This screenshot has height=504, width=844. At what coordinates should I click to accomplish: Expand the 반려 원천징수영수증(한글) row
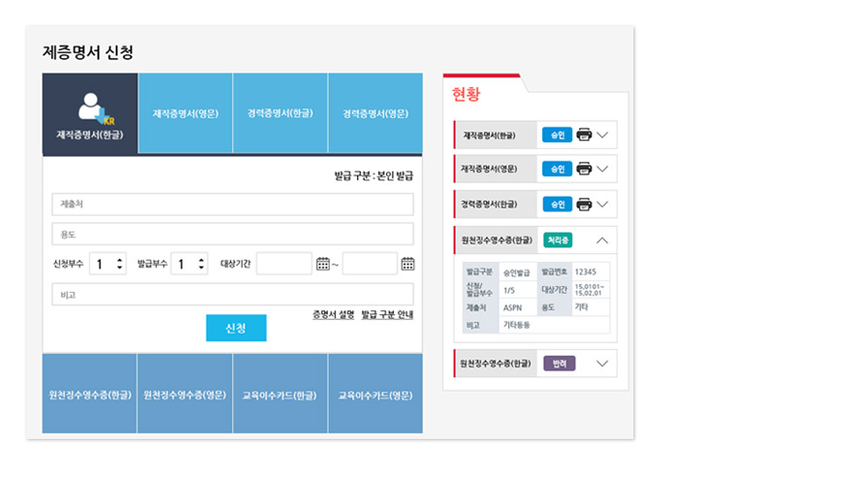pyautogui.click(x=602, y=363)
